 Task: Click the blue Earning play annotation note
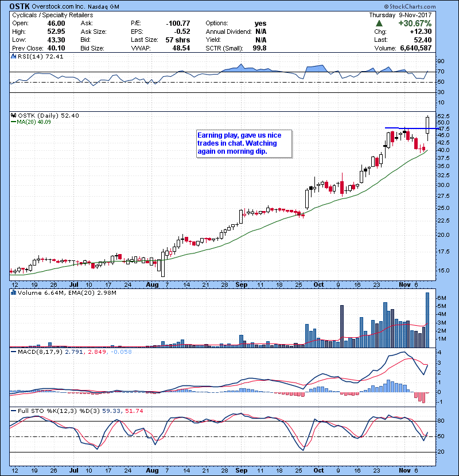click(x=244, y=143)
